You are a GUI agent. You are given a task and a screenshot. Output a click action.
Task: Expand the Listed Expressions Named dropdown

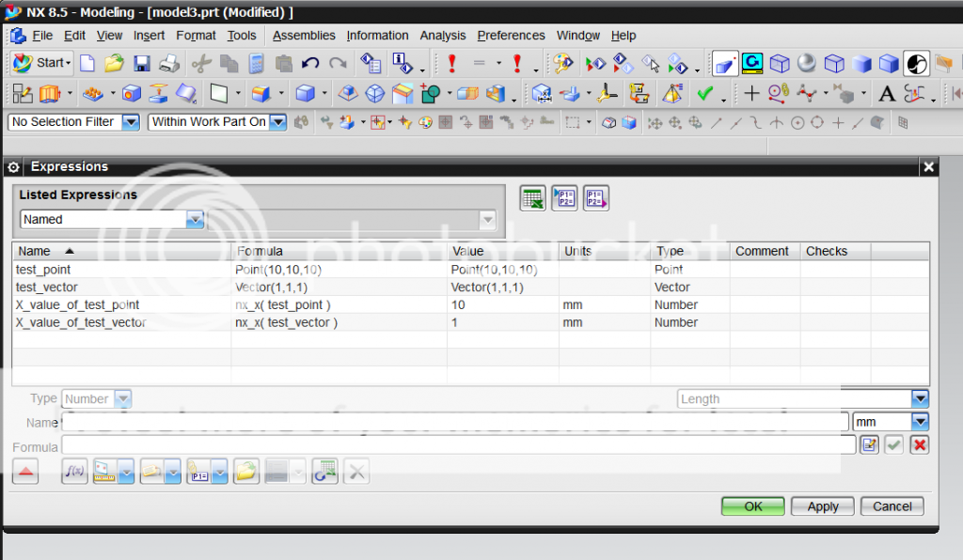pyautogui.click(x=195, y=220)
